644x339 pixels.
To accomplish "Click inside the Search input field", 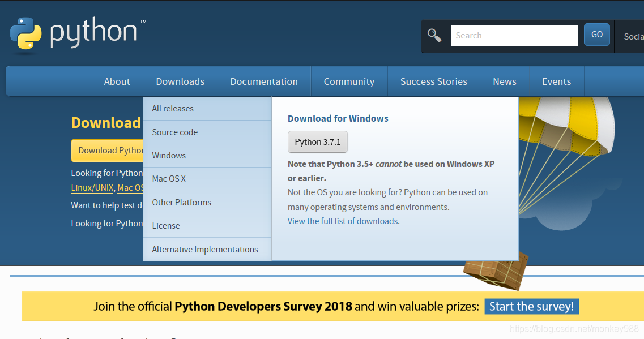I will pyautogui.click(x=514, y=35).
